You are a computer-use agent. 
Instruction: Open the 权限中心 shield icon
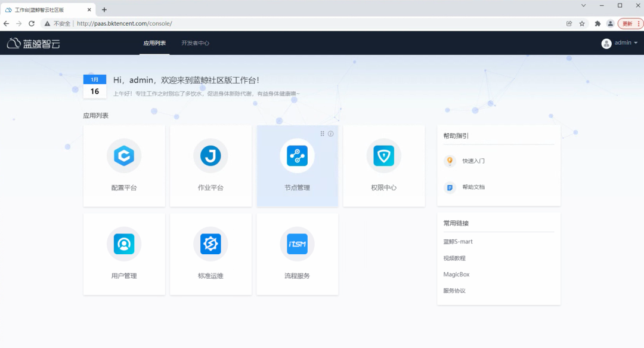click(x=383, y=156)
